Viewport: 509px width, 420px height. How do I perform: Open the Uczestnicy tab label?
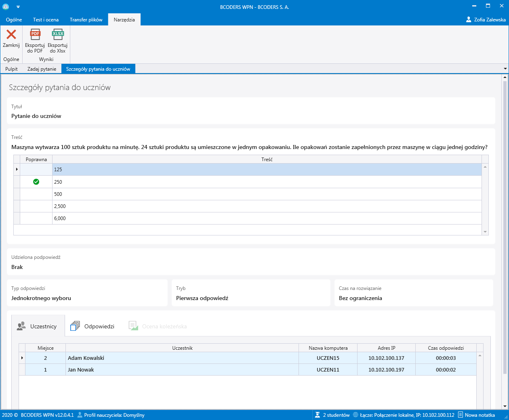coord(43,326)
